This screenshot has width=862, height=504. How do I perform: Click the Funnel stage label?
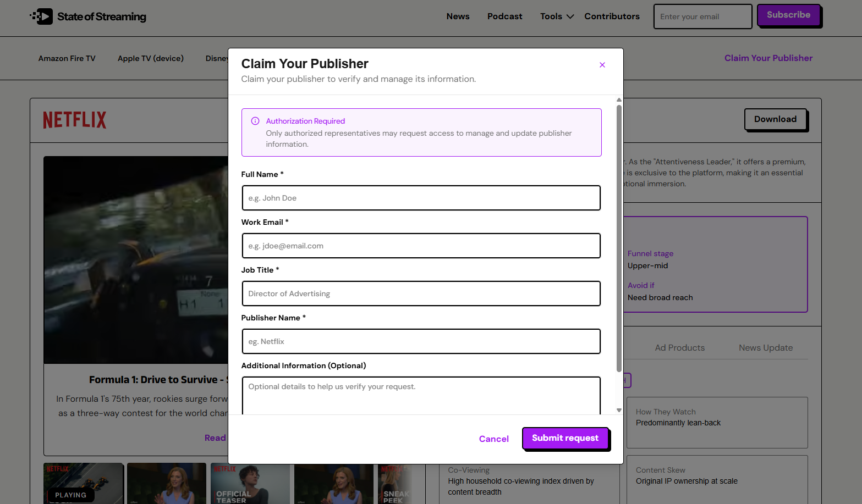(x=650, y=253)
